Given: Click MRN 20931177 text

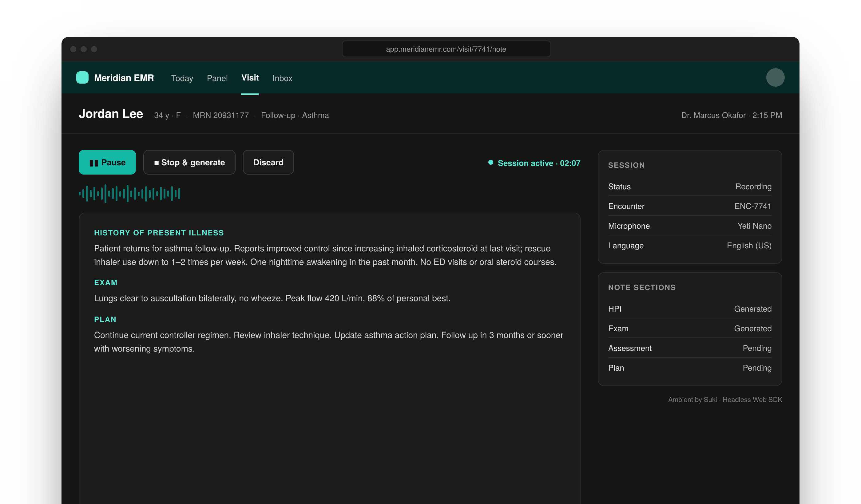Looking at the screenshot, I should (221, 116).
